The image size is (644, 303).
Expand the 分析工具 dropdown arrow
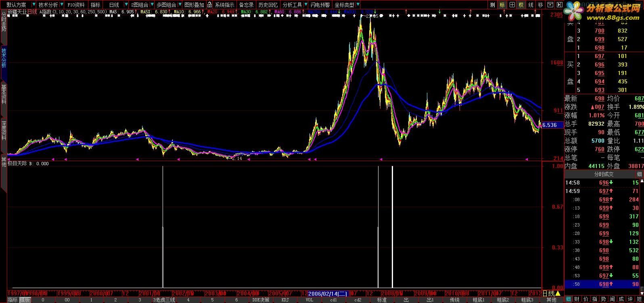pyautogui.click(x=305, y=5)
